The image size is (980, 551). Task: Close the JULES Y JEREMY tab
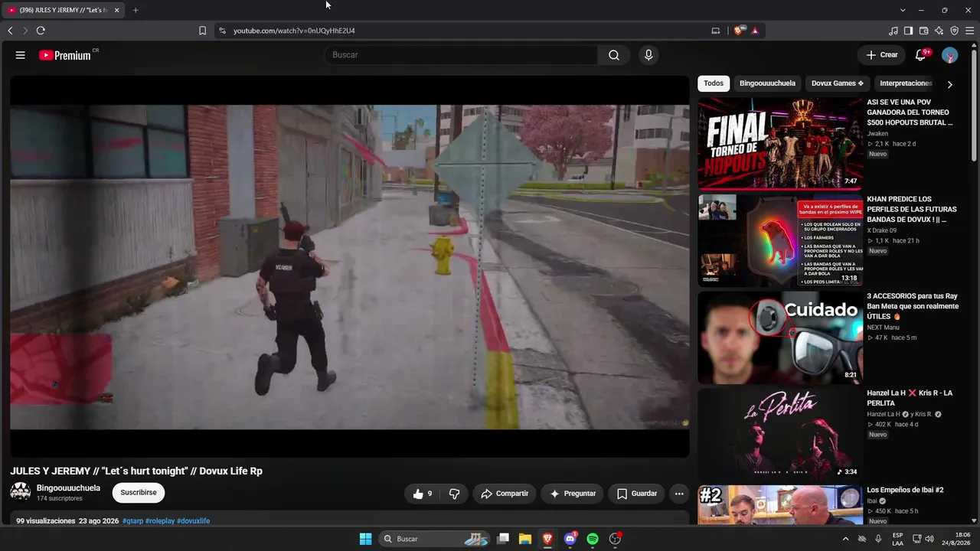[x=116, y=10]
